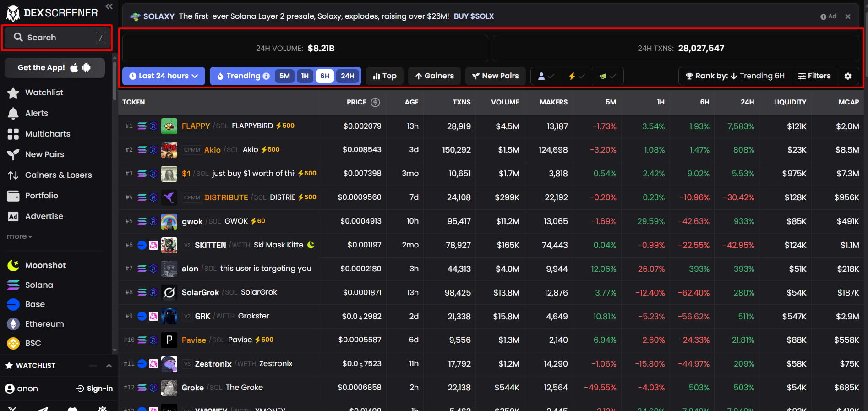Focus the Search input field

click(x=57, y=38)
